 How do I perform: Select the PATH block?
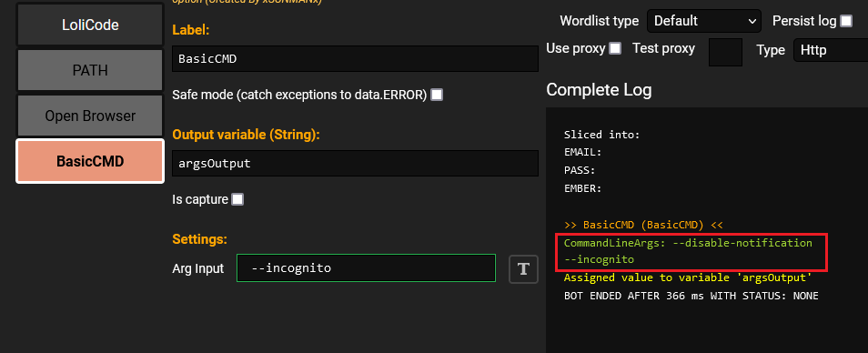90,70
